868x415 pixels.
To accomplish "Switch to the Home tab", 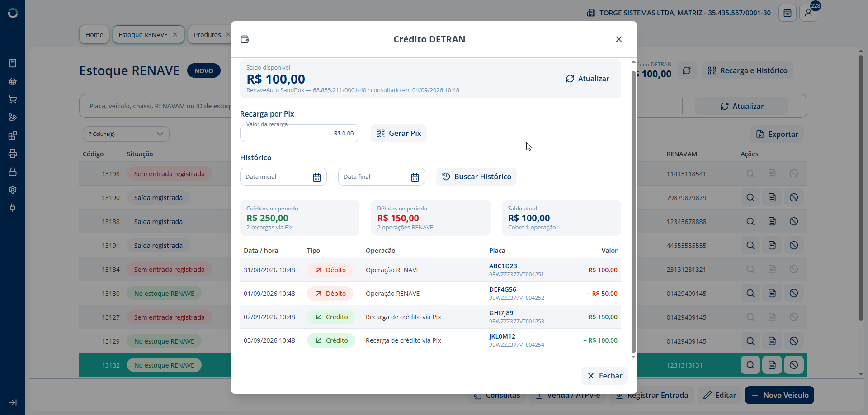I will pyautogui.click(x=94, y=34).
